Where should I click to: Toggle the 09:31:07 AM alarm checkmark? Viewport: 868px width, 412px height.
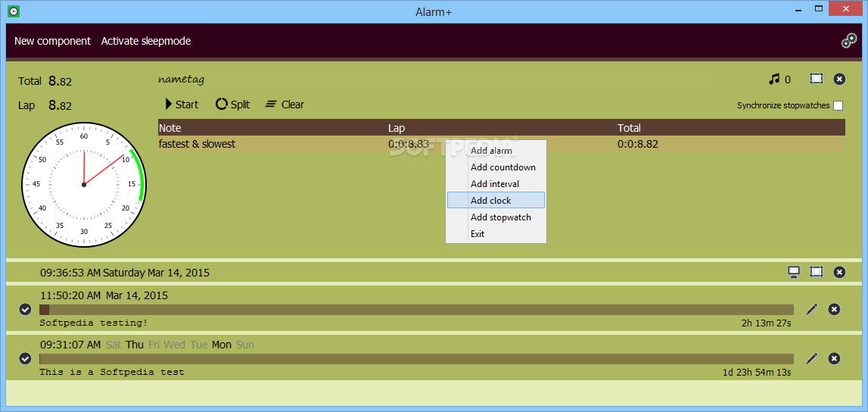point(25,358)
